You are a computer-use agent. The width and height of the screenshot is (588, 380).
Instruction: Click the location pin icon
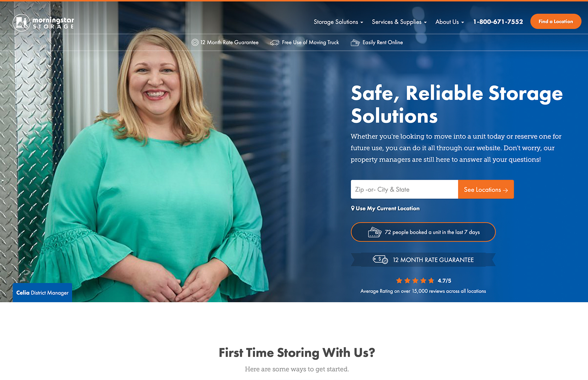click(x=353, y=208)
